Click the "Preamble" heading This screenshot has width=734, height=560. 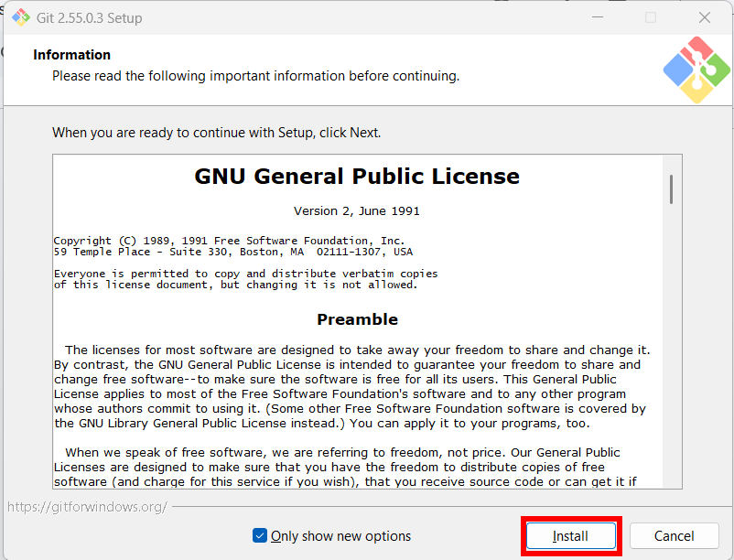[x=357, y=319]
